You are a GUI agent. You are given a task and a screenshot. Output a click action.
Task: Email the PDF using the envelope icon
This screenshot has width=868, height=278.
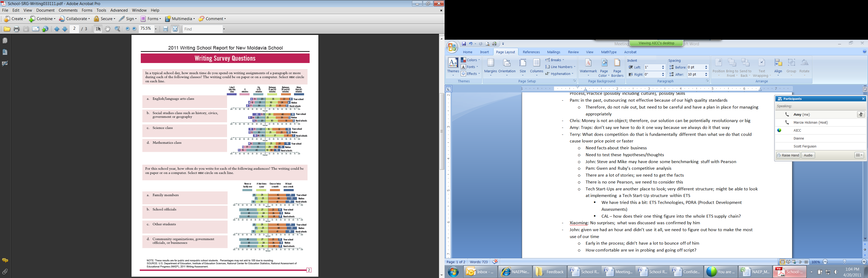[x=36, y=29]
